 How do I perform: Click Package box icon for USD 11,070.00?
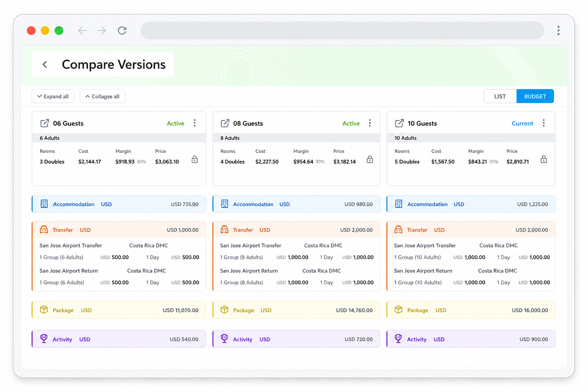(44, 310)
